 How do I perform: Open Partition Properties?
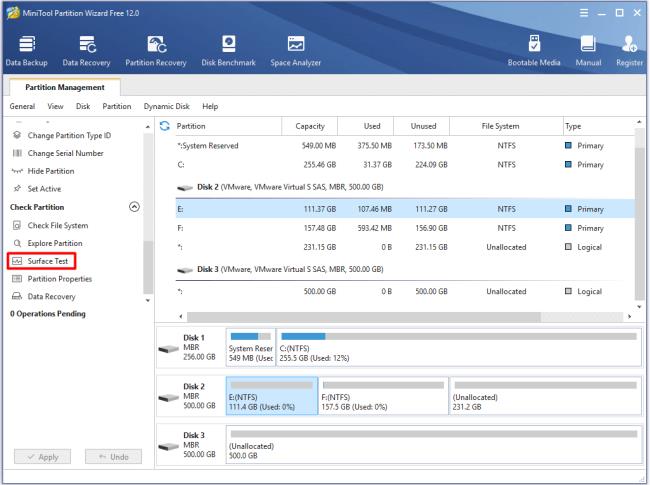pos(52,279)
